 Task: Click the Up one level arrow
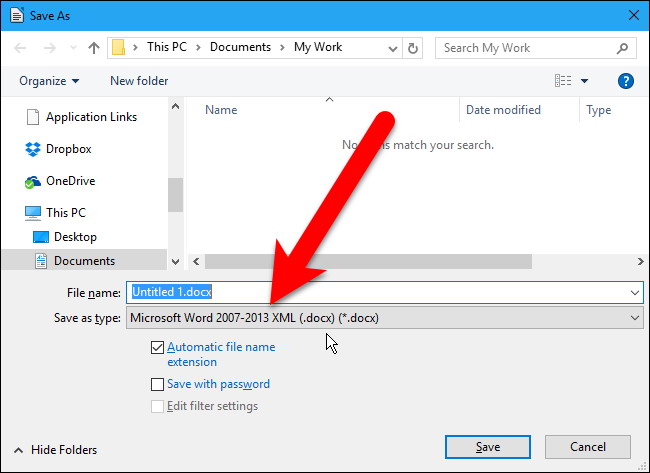tap(94, 48)
